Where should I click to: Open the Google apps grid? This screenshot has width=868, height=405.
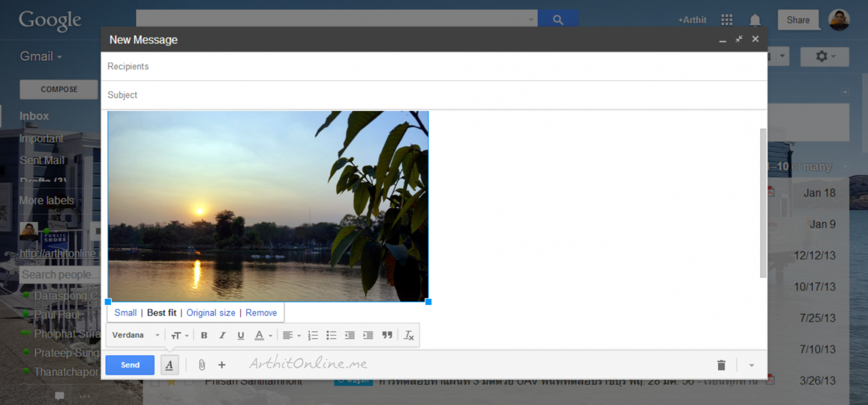[x=727, y=20]
